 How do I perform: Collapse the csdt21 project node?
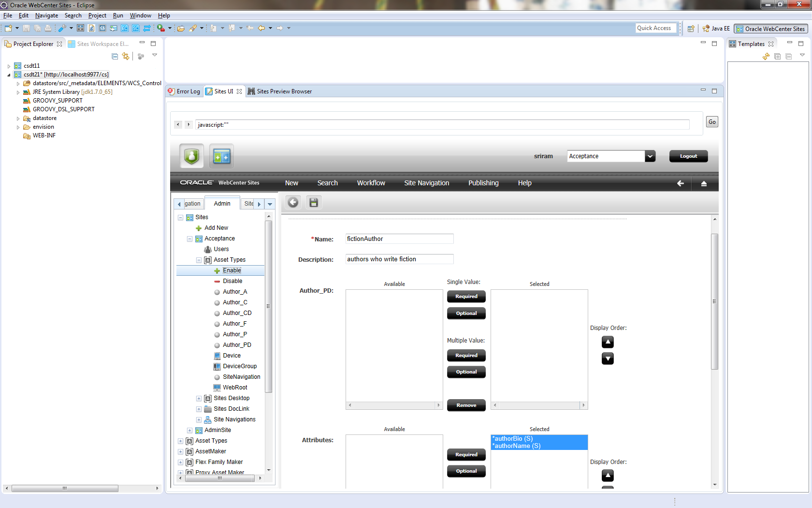(x=9, y=75)
